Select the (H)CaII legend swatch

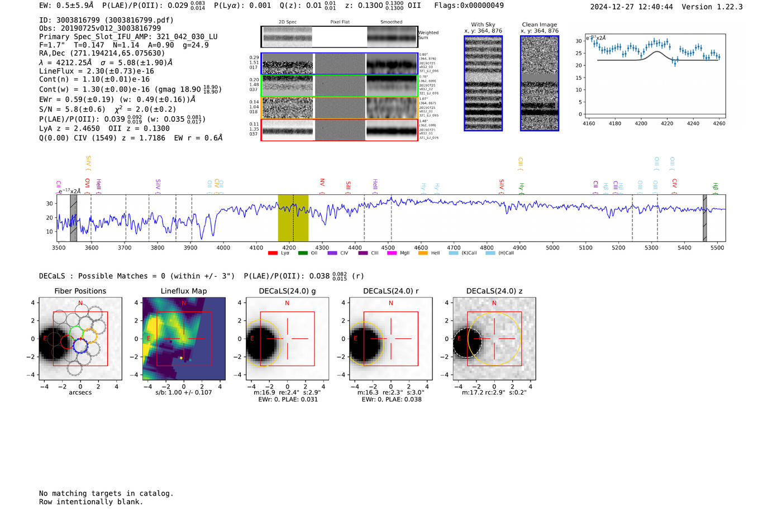(x=490, y=253)
